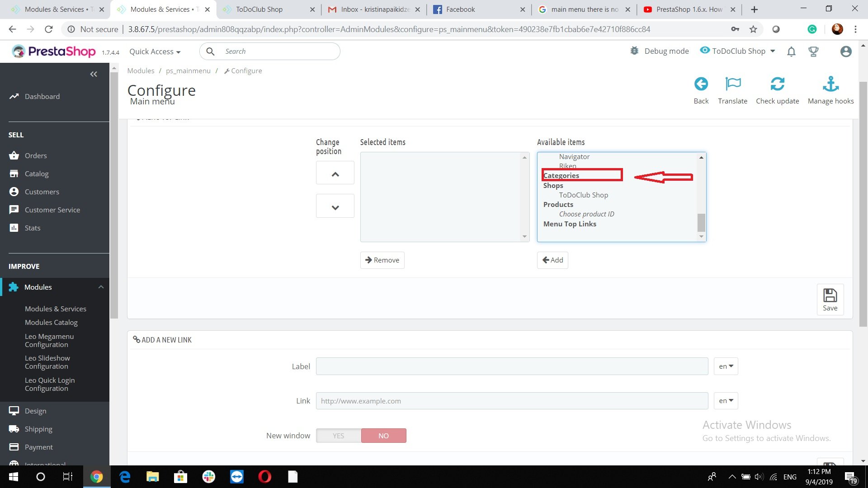The image size is (868, 488).
Task: Click the Add button under Available items
Action: coord(552,260)
